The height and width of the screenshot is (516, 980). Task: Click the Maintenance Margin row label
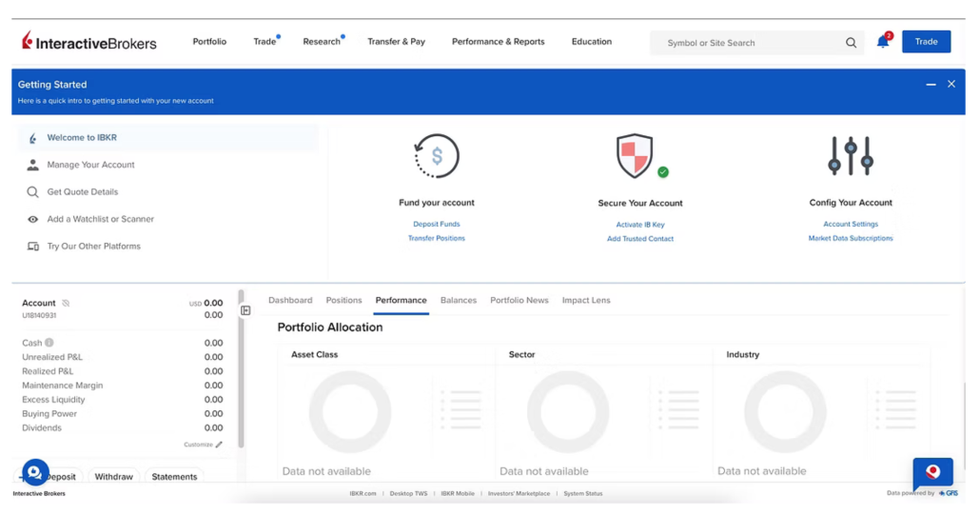63,386
